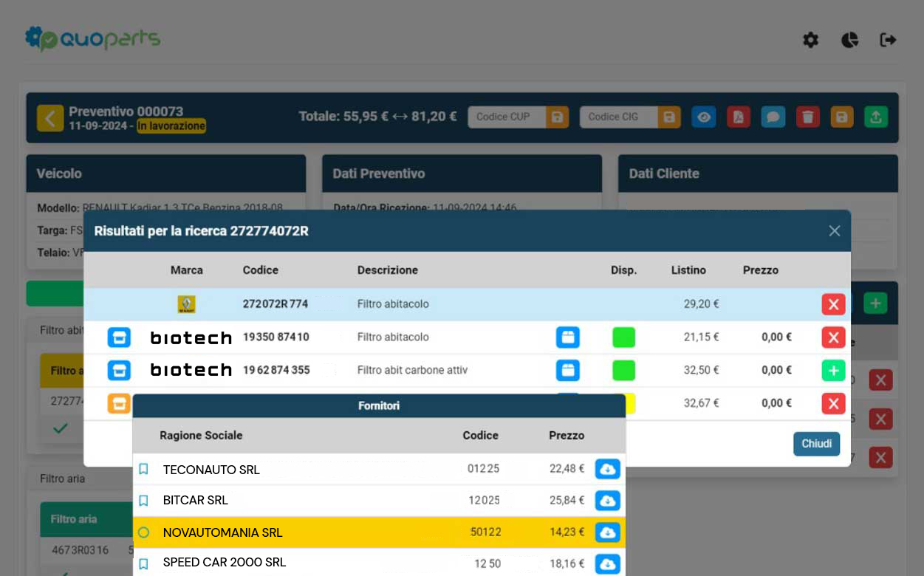
Task: Open the pie chart statistics icon
Action: tap(849, 40)
